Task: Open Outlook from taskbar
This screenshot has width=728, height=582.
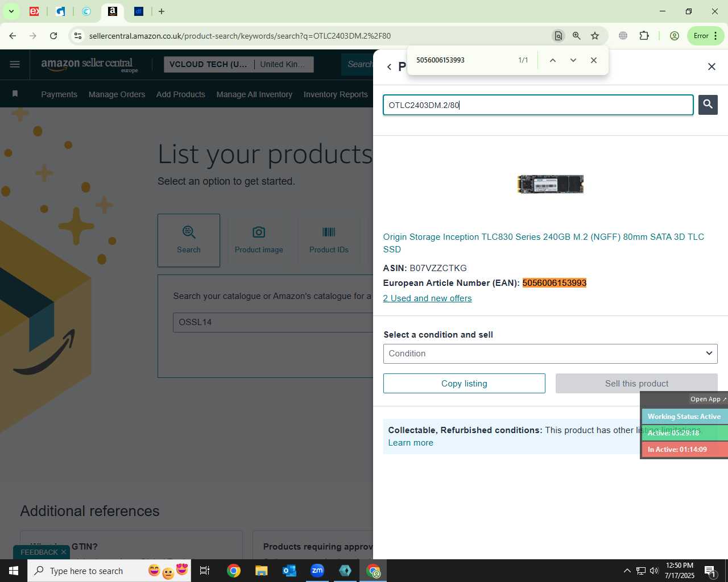Action: click(289, 571)
